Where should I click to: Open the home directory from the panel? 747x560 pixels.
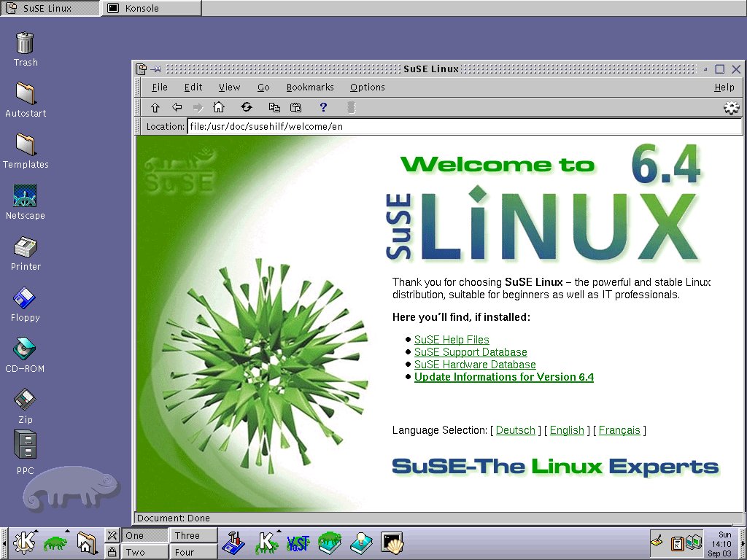click(86, 542)
